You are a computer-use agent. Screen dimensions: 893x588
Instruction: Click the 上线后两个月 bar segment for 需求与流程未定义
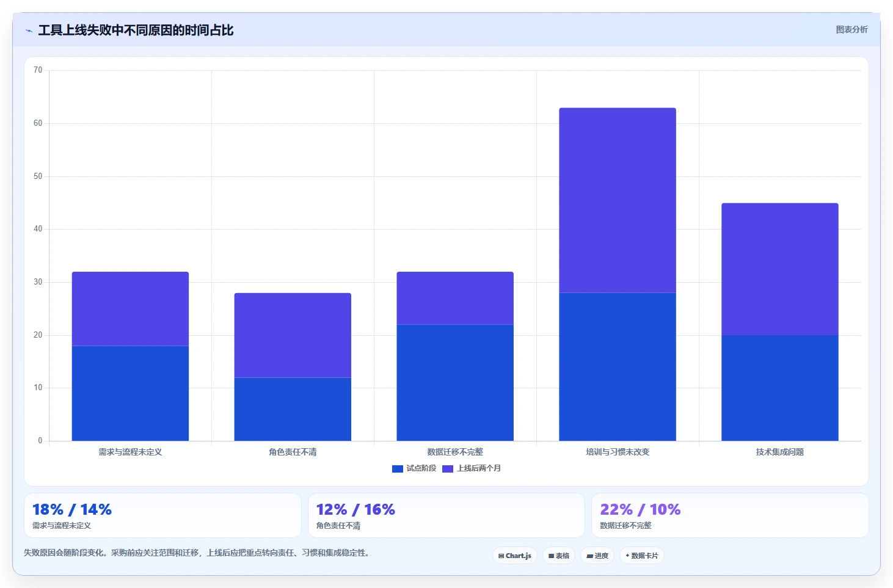point(130,309)
